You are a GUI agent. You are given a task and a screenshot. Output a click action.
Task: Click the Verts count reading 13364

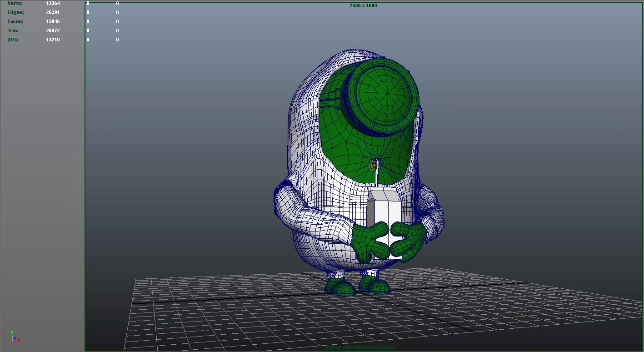pos(53,3)
